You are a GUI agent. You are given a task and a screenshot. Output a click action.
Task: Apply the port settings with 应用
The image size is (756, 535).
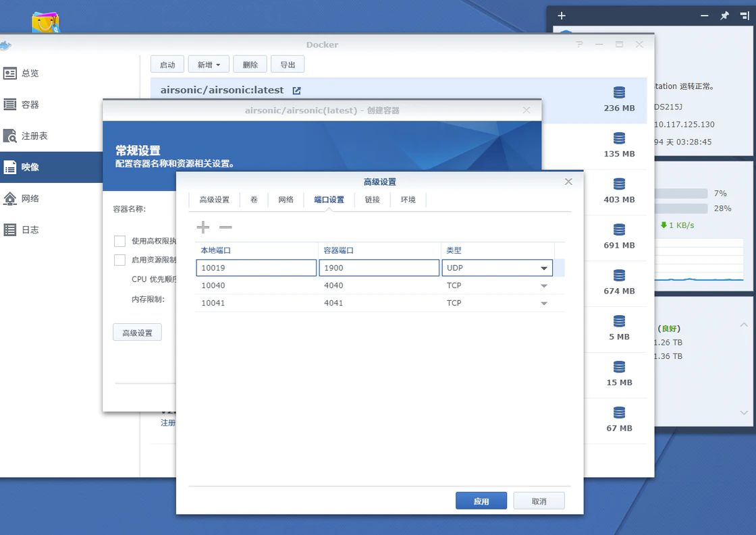point(481,500)
